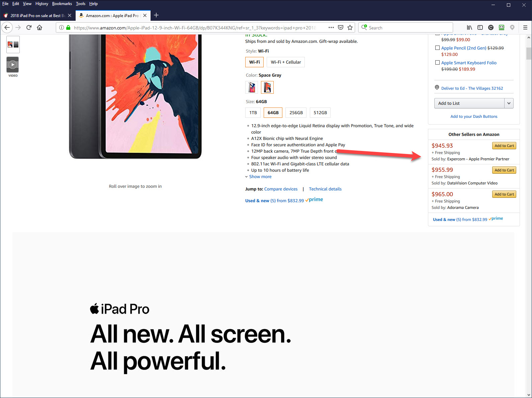Screen dimensions: 532x398
Task: Go back to the previous page
Action: 7,27
